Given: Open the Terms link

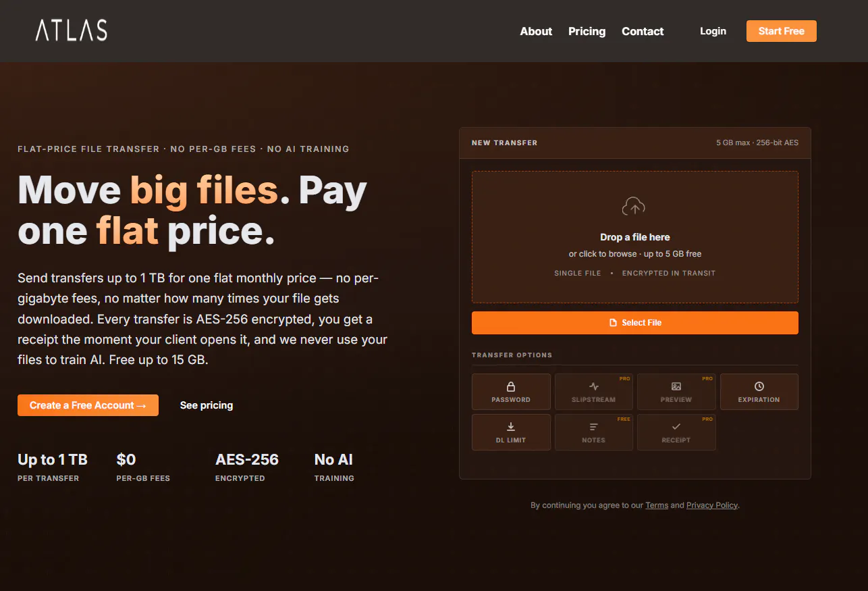Looking at the screenshot, I should tap(657, 505).
